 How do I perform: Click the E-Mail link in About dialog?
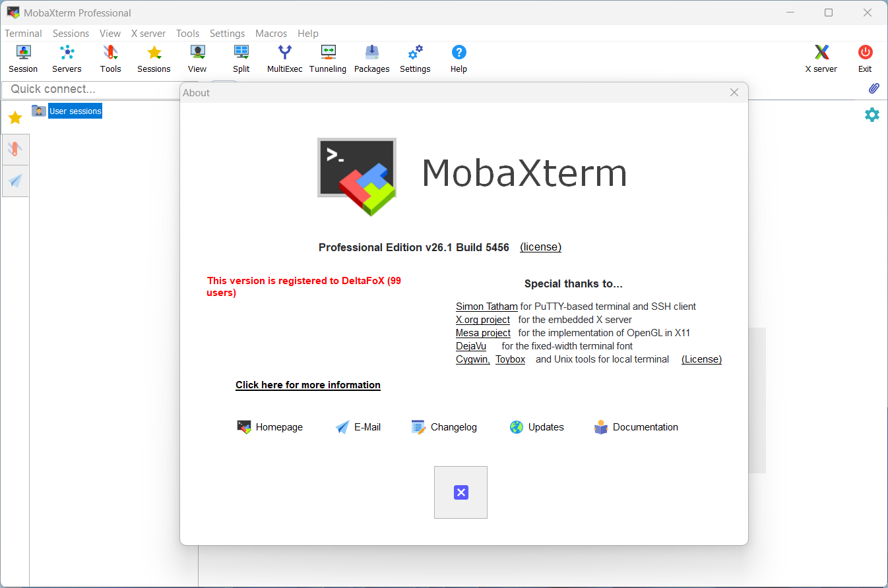[358, 427]
